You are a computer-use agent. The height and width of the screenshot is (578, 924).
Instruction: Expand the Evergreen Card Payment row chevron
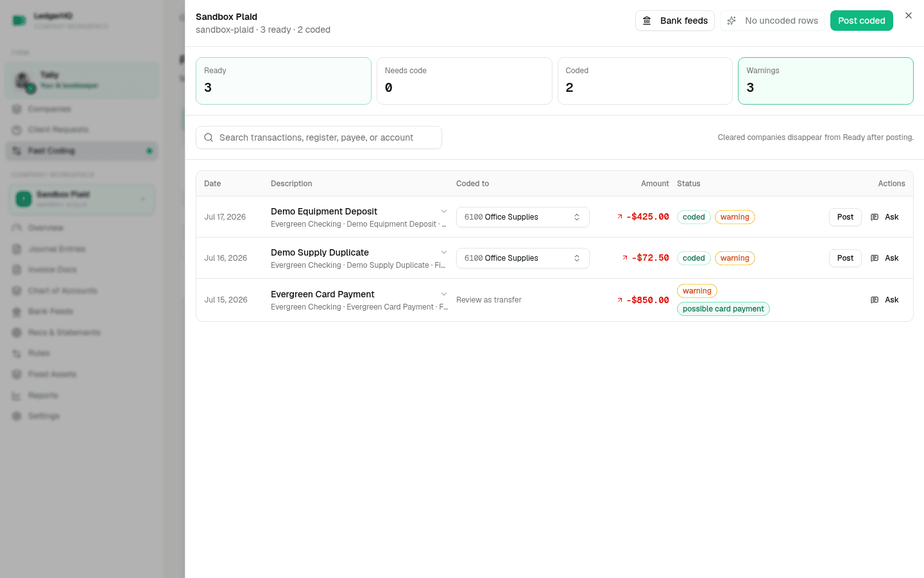coord(443,294)
